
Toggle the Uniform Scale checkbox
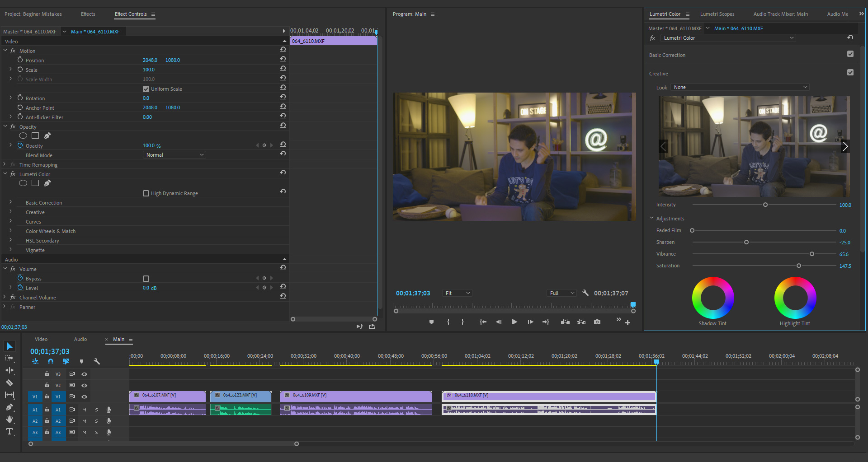[x=146, y=89]
